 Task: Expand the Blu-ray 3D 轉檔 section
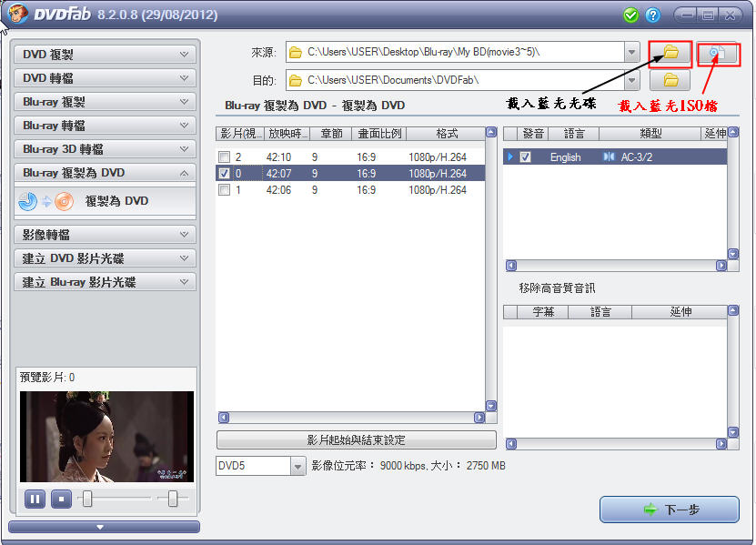(105, 149)
